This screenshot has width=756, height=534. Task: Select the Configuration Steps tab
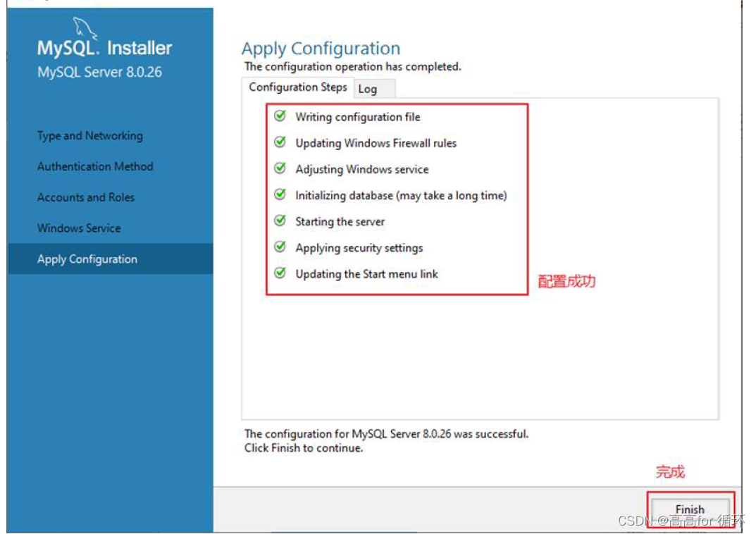tap(297, 87)
